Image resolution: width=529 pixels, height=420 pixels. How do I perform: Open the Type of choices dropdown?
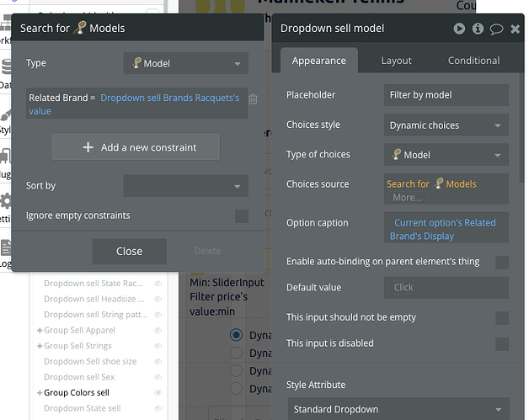(446, 155)
